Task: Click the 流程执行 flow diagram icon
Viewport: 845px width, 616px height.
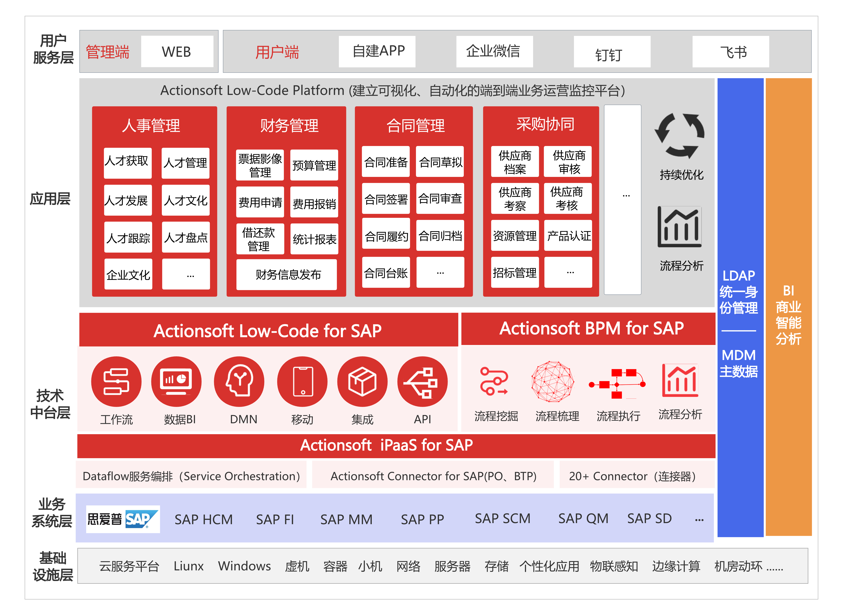Action: coord(617,384)
